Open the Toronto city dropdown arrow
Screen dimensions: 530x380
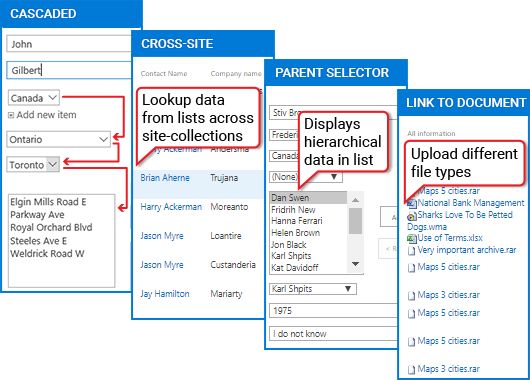(53, 165)
